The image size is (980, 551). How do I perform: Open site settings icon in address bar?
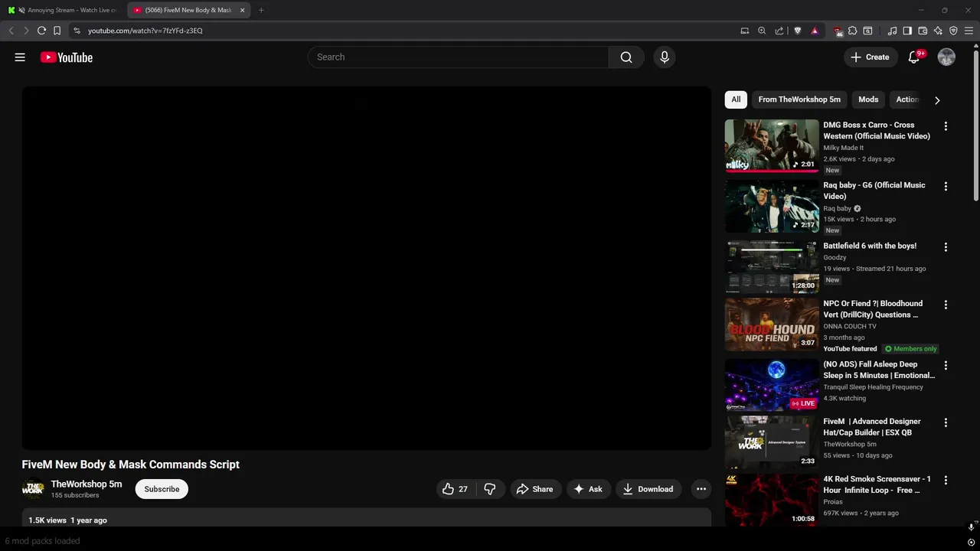tap(77, 31)
